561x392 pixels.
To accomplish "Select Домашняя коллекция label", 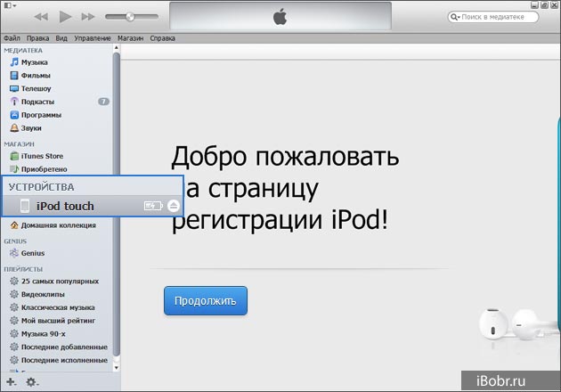I will [58, 225].
